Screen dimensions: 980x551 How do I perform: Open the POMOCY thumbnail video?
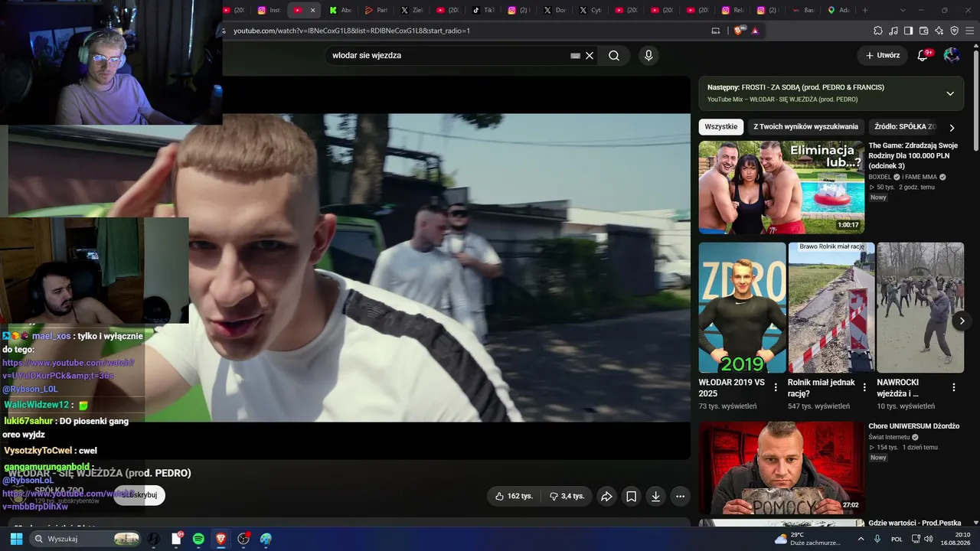(x=781, y=468)
